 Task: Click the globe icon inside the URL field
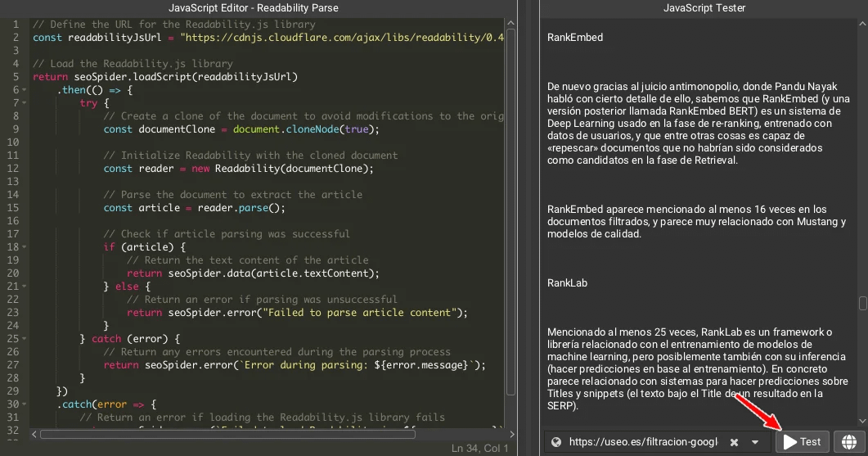click(x=555, y=442)
